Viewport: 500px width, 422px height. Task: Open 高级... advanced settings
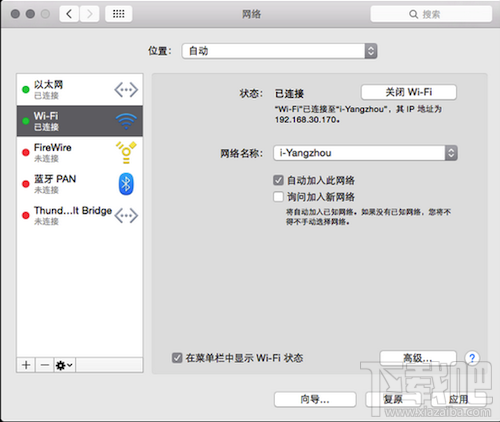click(418, 358)
